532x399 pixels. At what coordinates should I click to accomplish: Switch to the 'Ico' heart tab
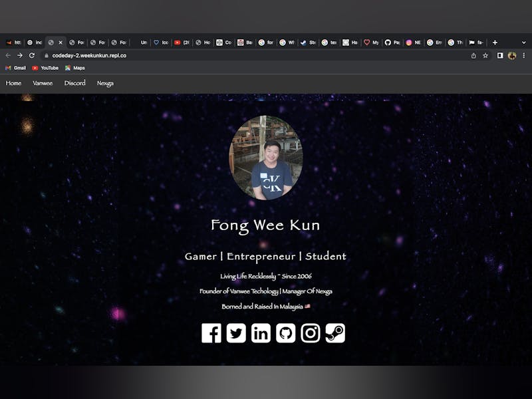click(161, 43)
